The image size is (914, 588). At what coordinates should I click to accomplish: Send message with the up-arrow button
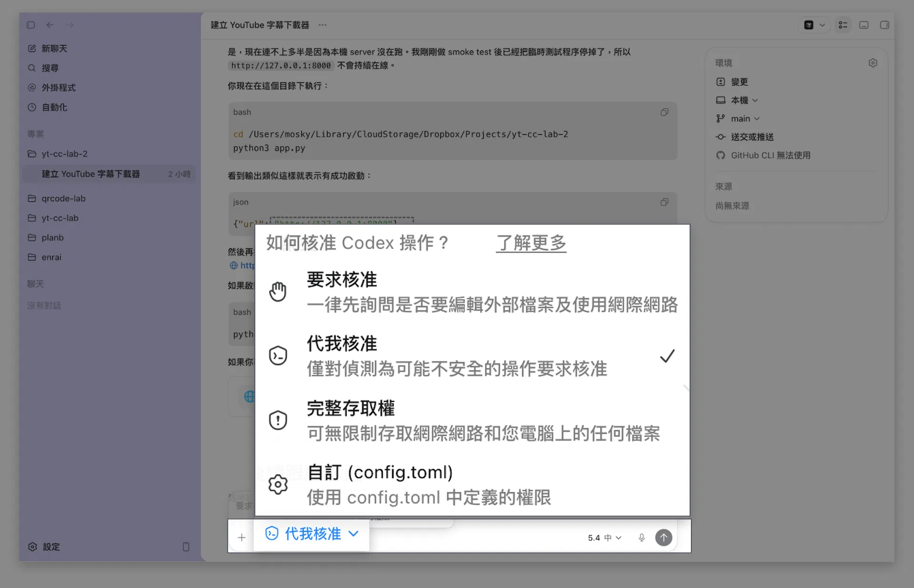click(x=664, y=538)
